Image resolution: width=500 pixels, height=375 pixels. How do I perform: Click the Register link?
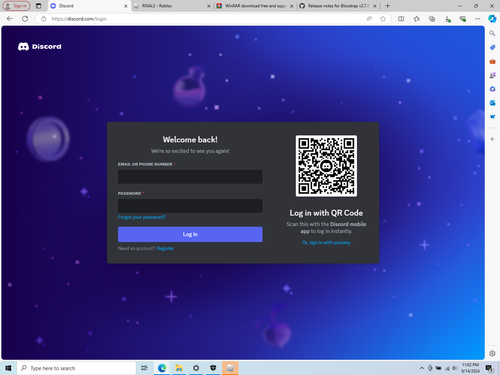(x=165, y=248)
